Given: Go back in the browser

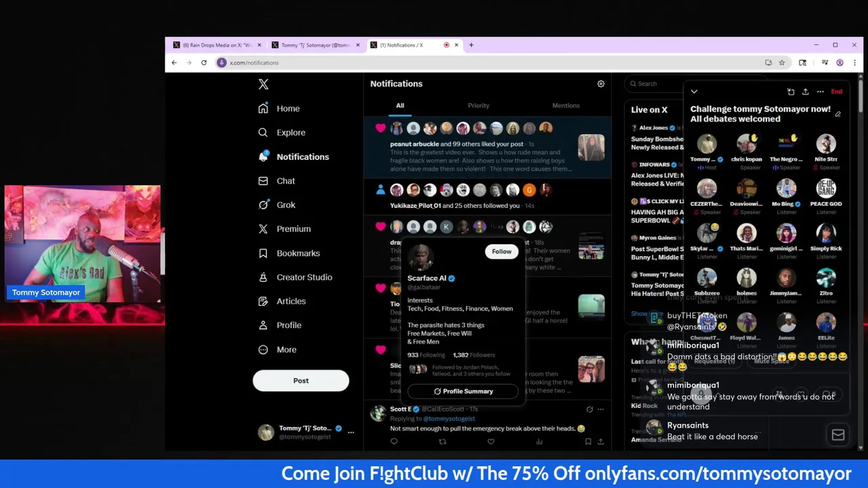Looking at the screenshot, I should (x=174, y=62).
